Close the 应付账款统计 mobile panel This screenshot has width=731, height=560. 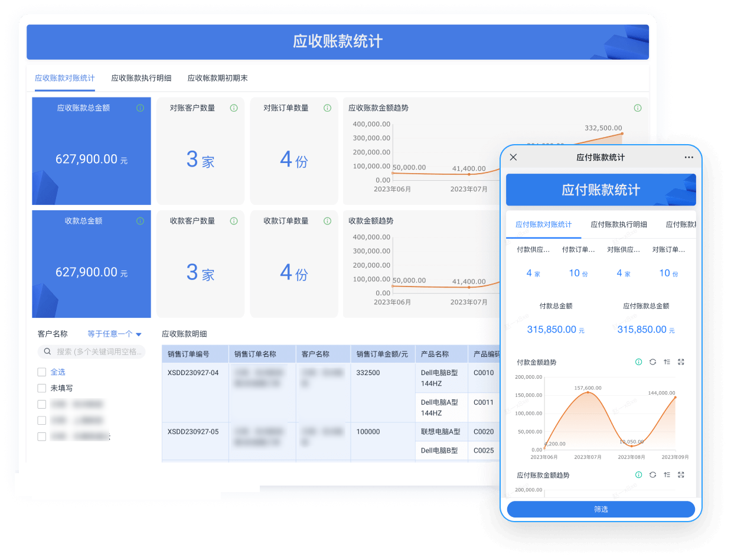513,157
